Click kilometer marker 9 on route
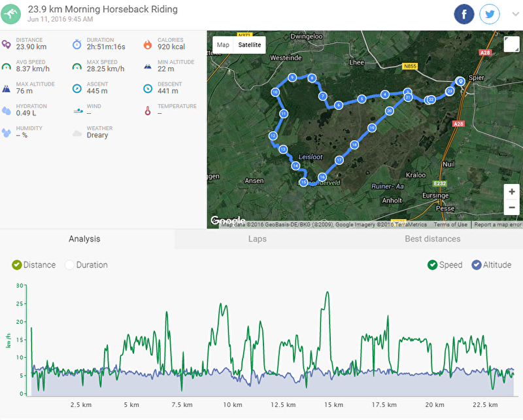Viewport: 523px width, 420px height. click(x=292, y=78)
